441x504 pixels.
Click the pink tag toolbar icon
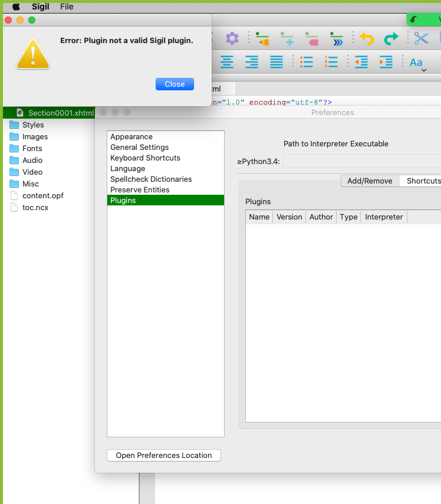click(x=312, y=38)
